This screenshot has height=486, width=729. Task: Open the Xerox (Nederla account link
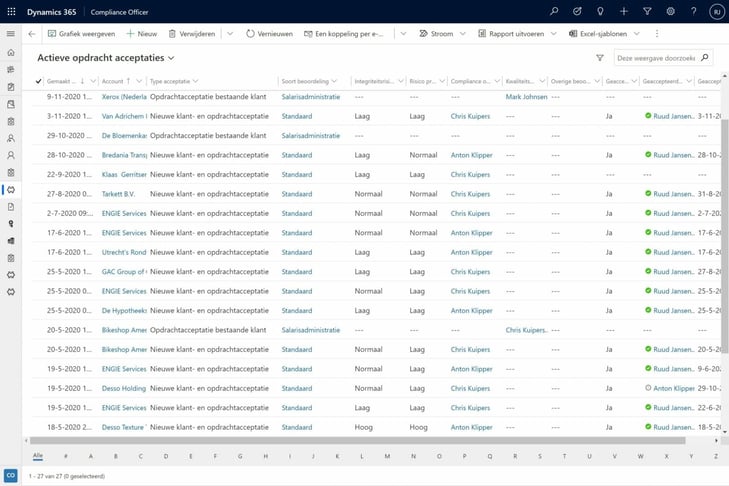coord(124,97)
